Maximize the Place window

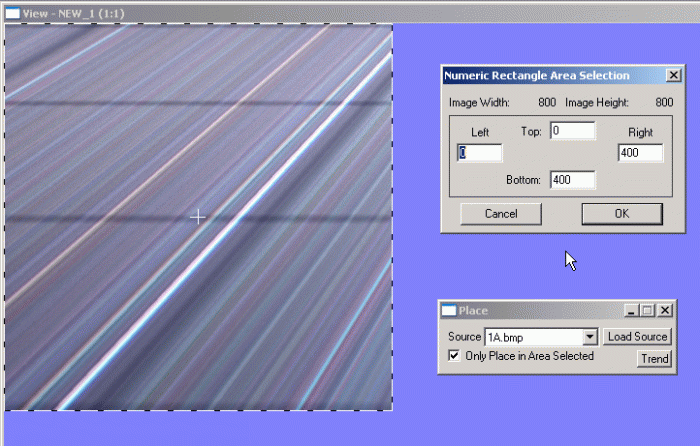click(647, 311)
